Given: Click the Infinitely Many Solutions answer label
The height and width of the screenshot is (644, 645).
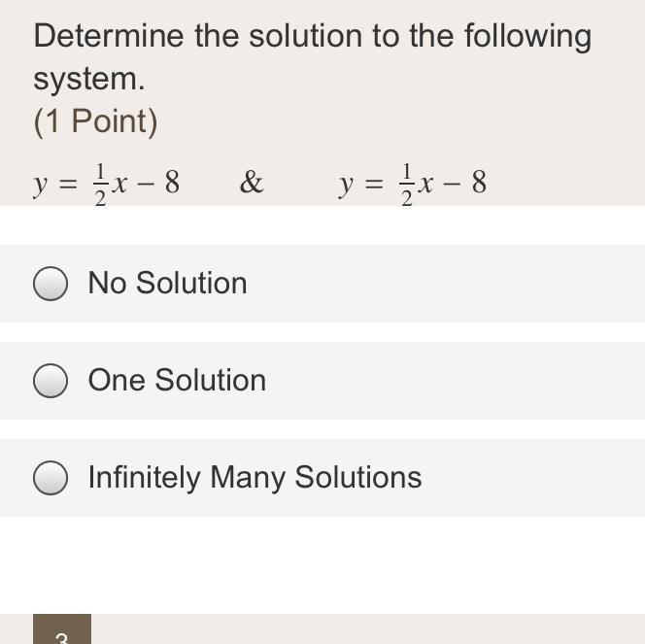Looking at the screenshot, I should pos(255,478).
